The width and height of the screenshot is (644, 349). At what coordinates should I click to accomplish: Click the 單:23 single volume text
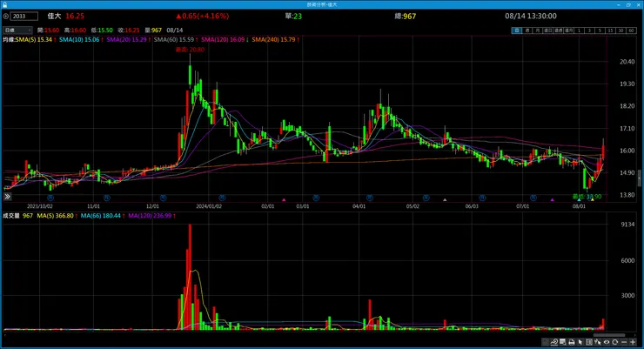click(293, 16)
